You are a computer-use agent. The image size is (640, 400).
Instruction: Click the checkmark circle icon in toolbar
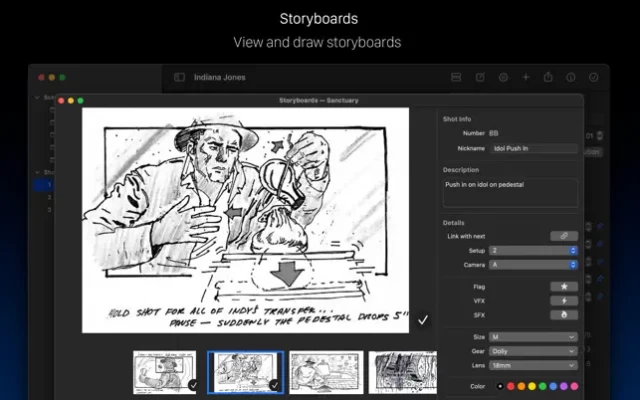click(594, 77)
